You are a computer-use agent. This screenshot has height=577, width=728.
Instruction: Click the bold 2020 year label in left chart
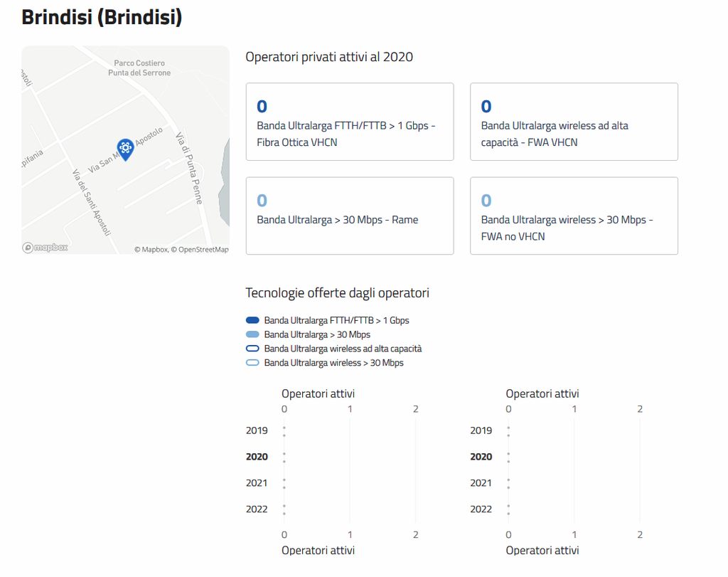(x=257, y=457)
